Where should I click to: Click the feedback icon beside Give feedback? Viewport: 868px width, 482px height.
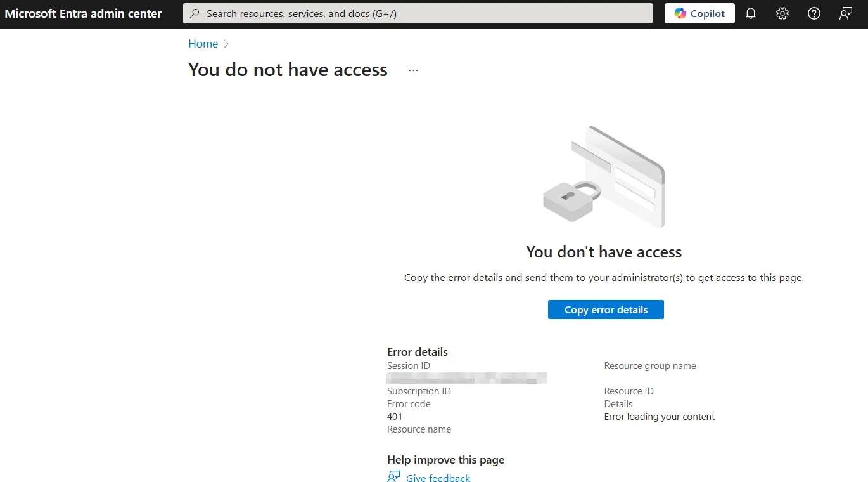click(394, 478)
